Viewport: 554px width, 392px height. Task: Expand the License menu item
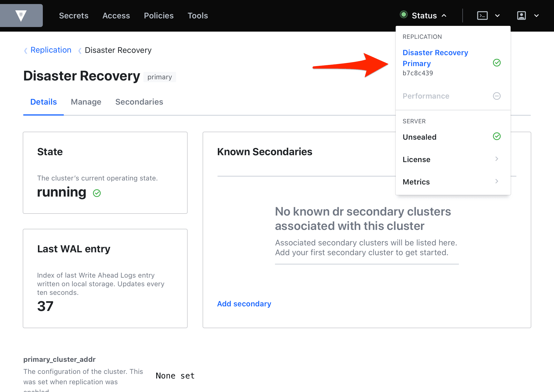[498, 159]
